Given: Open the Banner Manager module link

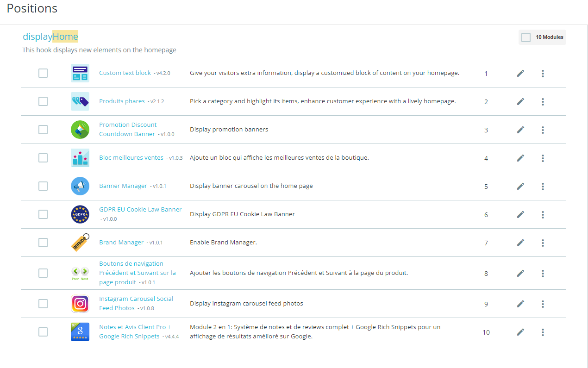Looking at the screenshot, I should click(123, 186).
